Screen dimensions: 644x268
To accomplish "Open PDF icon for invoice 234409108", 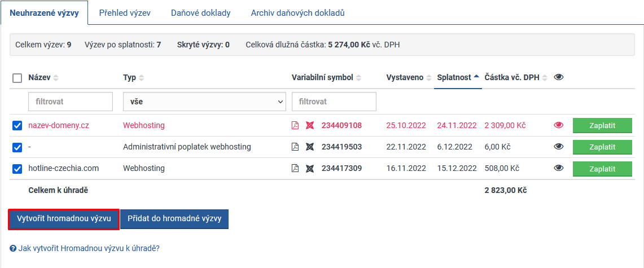I will coord(295,125).
